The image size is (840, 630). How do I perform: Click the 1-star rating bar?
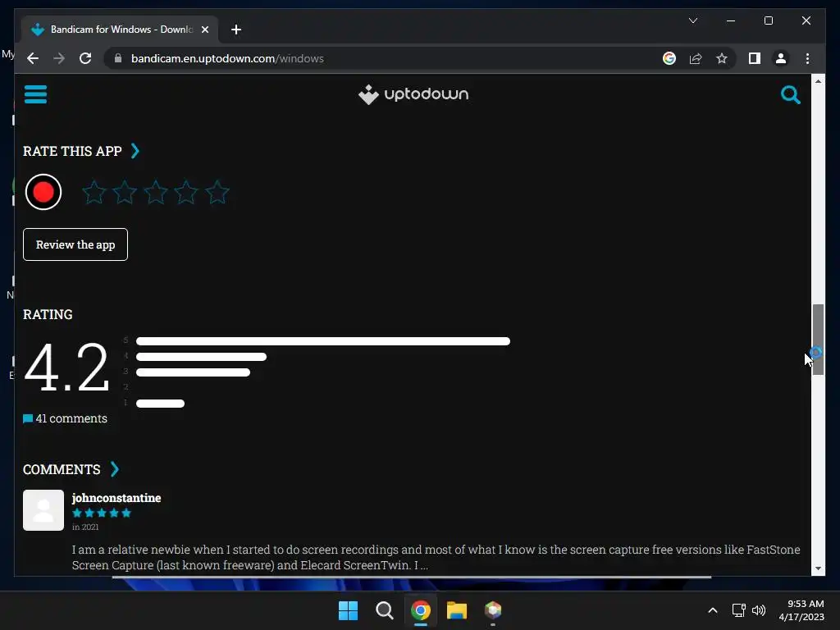tap(160, 404)
